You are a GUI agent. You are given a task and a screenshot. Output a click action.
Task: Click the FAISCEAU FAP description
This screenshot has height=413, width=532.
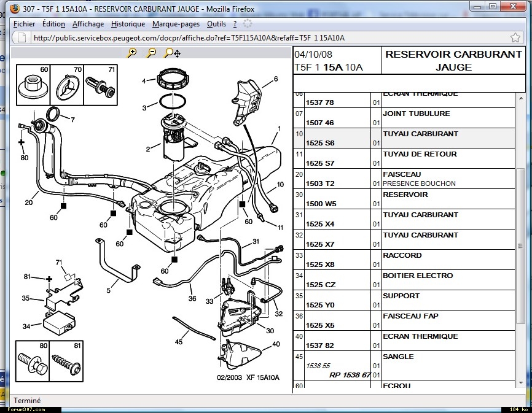(x=410, y=316)
